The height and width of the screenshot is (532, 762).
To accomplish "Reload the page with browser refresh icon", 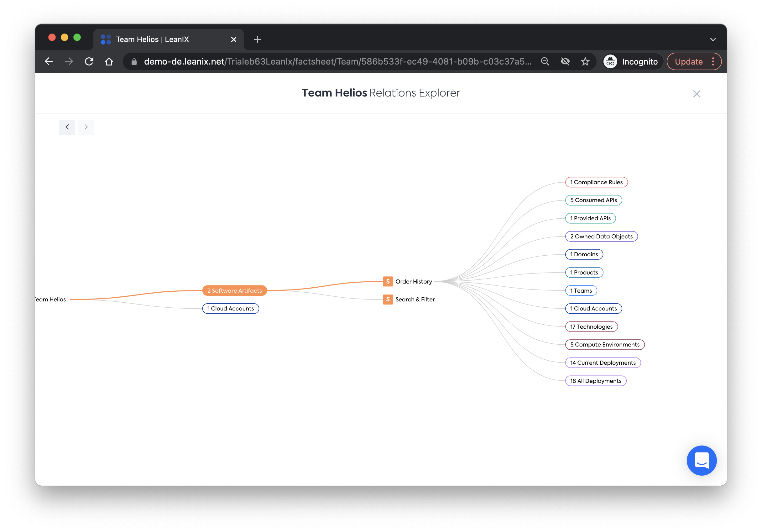I will coord(89,62).
